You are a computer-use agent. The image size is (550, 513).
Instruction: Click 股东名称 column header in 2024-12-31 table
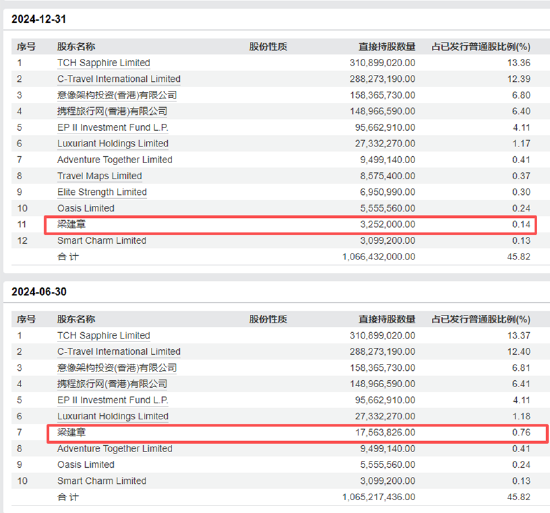coord(76,47)
